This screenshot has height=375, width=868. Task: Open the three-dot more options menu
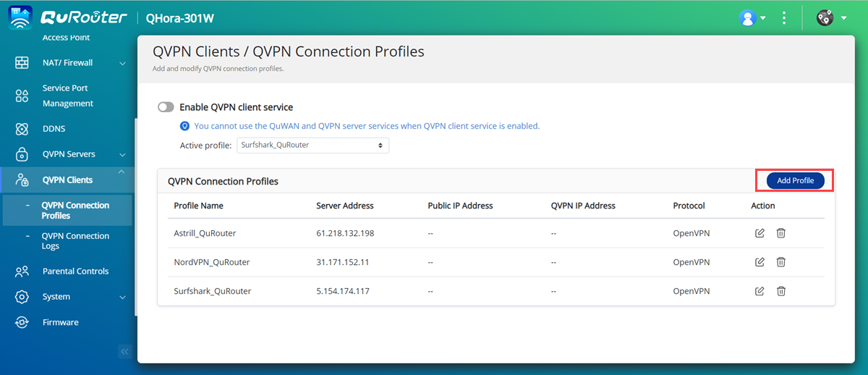point(784,18)
